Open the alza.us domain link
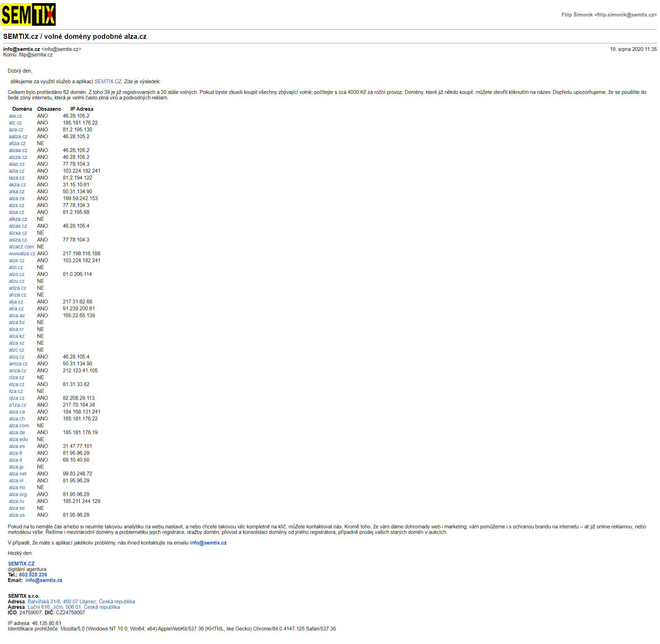 click(x=17, y=515)
